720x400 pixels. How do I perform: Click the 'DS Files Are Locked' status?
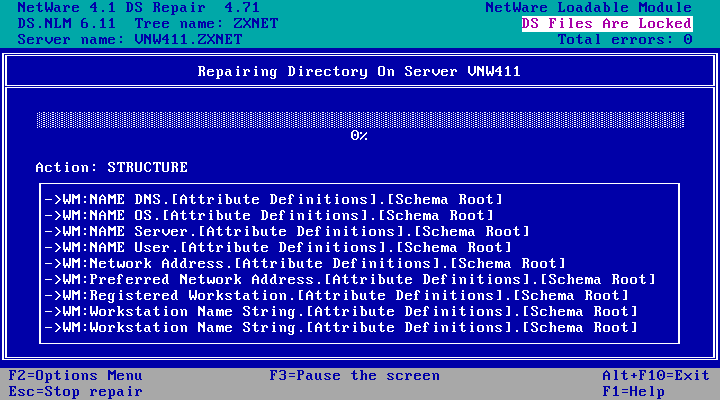pos(607,23)
